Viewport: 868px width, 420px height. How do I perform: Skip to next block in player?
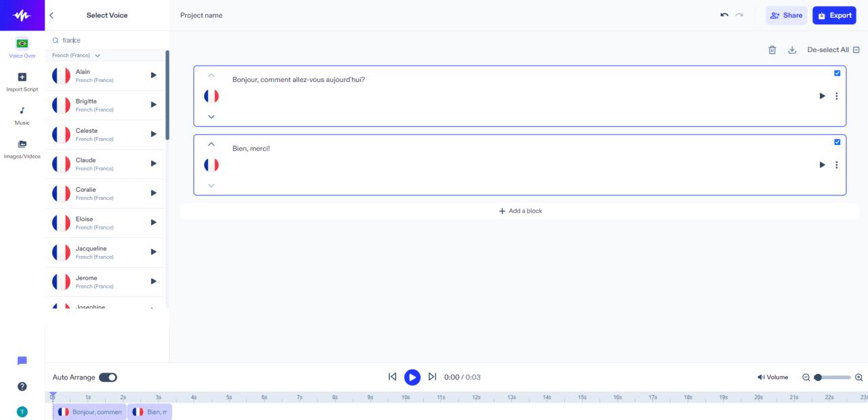[432, 377]
